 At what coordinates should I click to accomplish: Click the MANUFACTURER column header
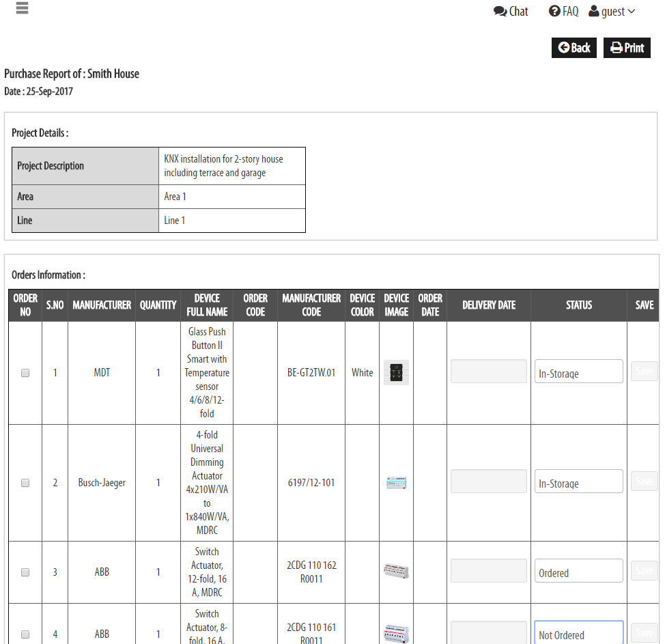click(x=102, y=305)
